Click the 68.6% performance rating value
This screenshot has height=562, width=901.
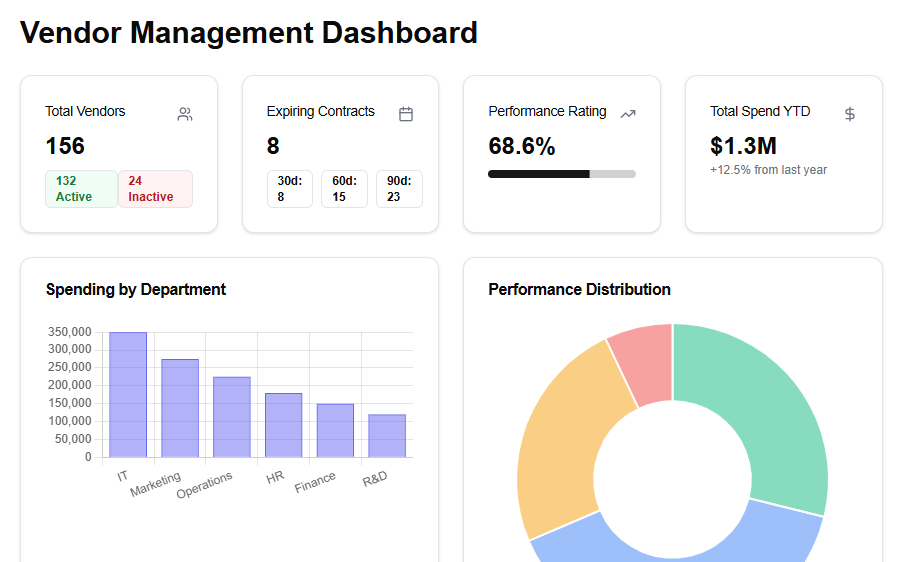[522, 146]
